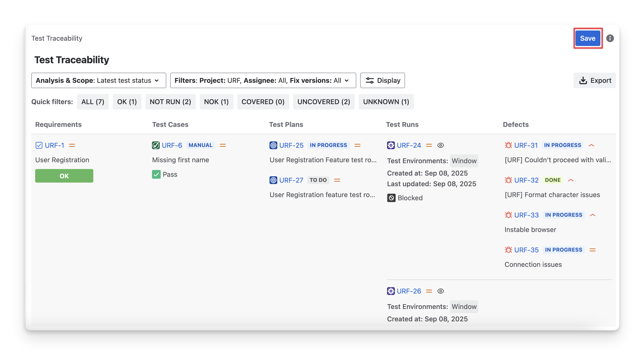Toggle the eye icon next to URF-24
The width and height of the screenshot is (644, 355).
(440, 145)
